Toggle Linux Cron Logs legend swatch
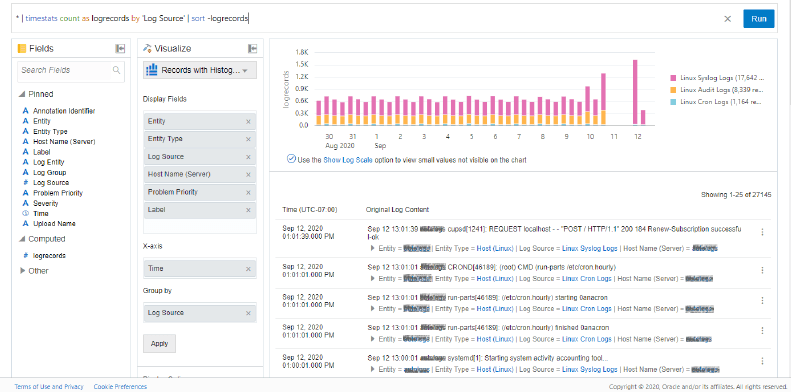The height and width of the screenshot is (392, 791). (x=673, y=102)
